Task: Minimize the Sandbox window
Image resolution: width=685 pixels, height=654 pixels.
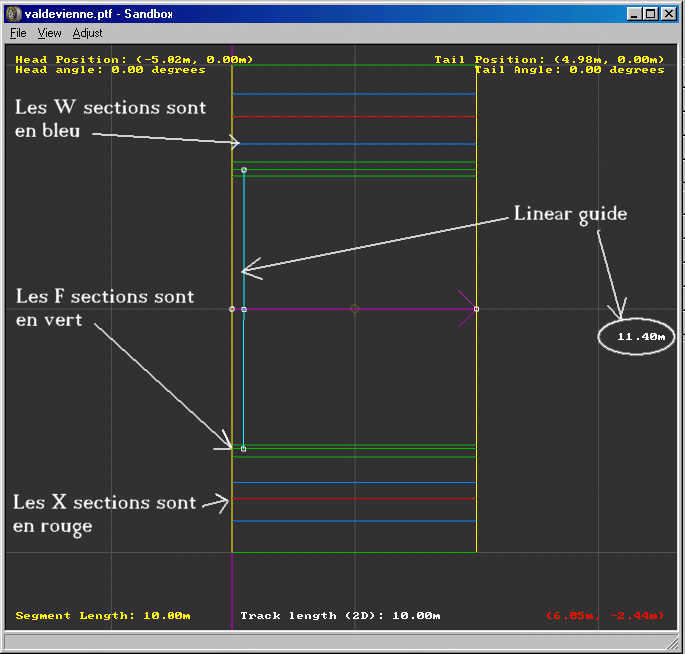Action: coord(634,14)
